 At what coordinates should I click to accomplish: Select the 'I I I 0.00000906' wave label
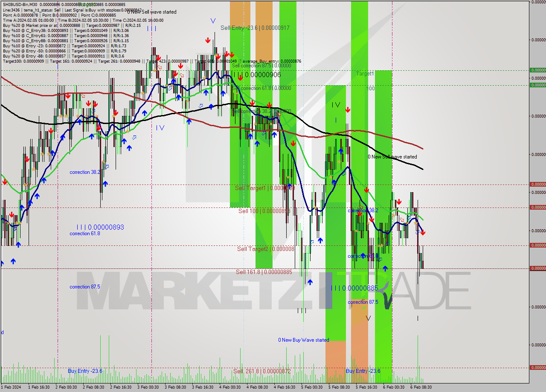click(x=257, y=75)
